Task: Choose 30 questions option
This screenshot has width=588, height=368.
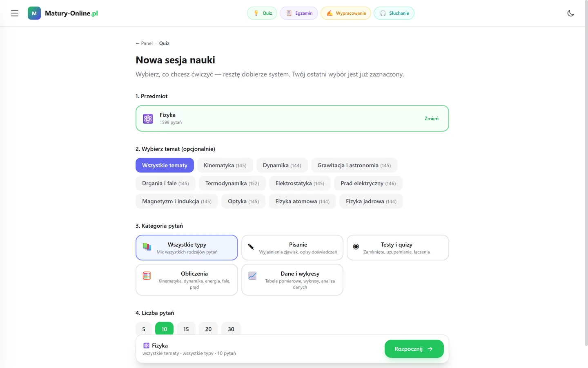Action: (231, 329)
